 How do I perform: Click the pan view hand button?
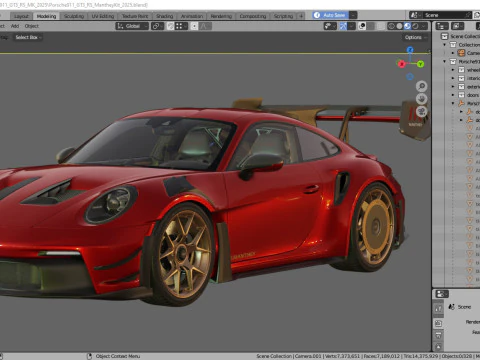422,99
